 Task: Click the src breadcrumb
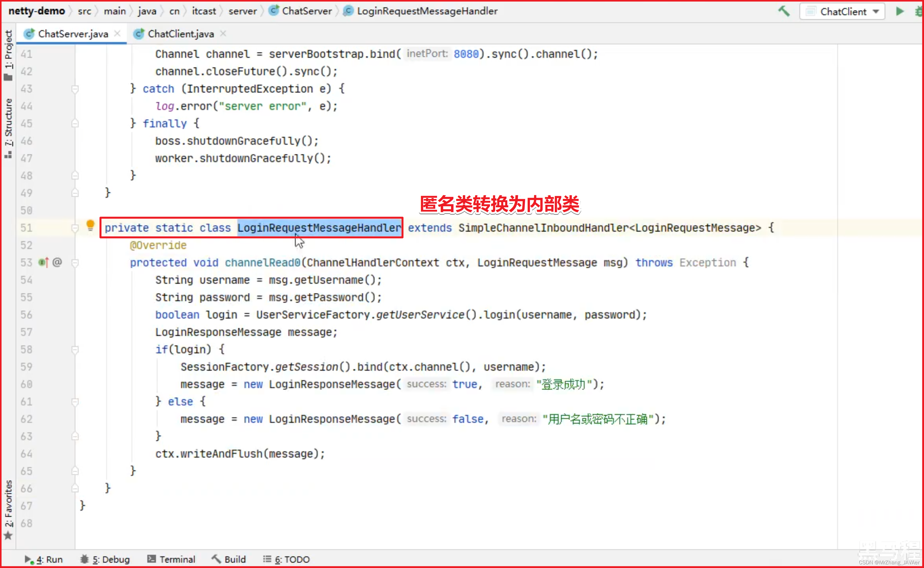tap(84, 11)
